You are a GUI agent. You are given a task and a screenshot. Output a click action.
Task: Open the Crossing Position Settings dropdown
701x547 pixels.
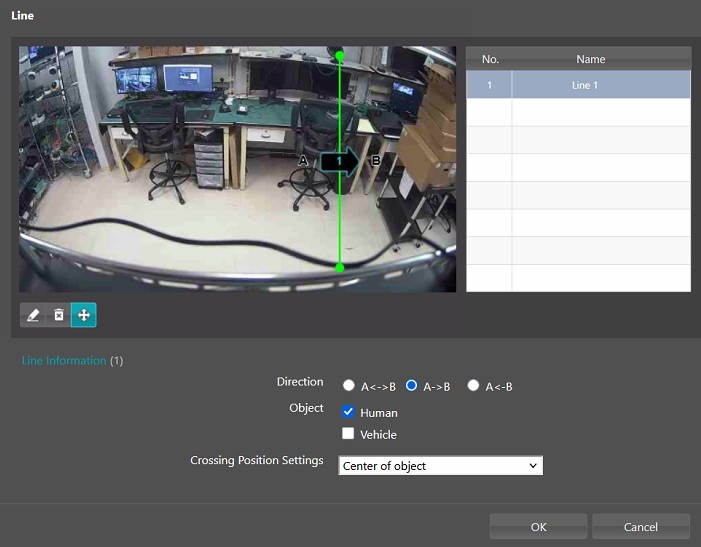(440, 466)
